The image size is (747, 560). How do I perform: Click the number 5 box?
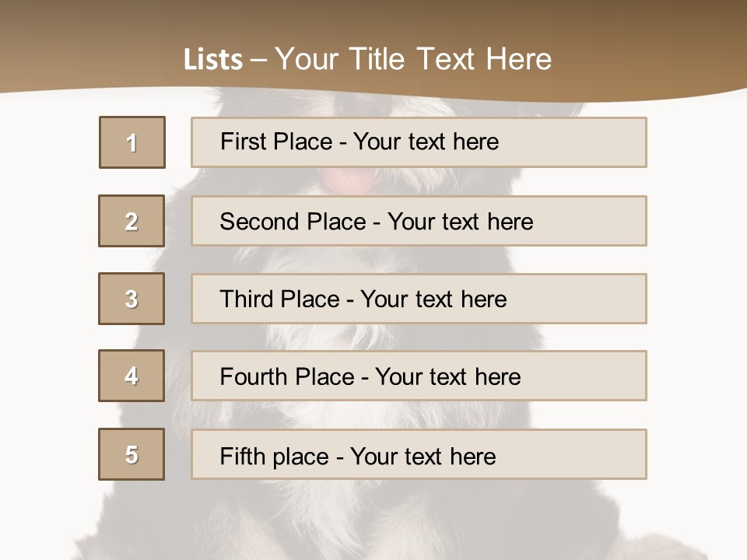pos(132,454)
